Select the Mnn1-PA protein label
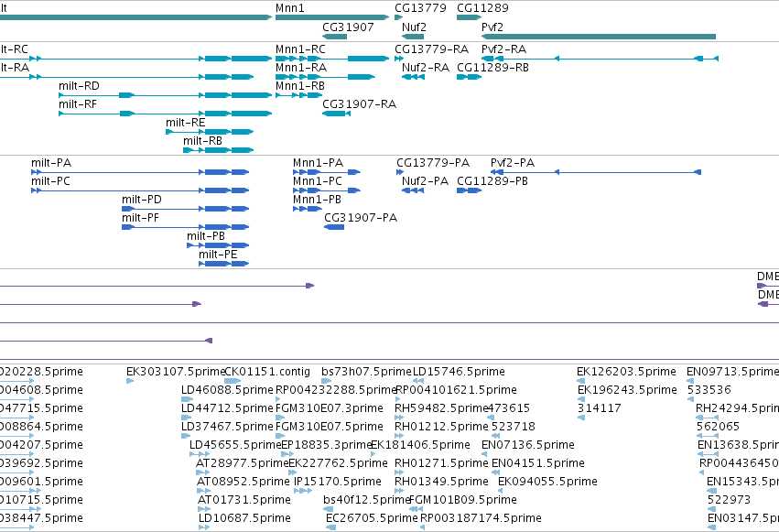Screen dimensions: 779x532 318,163
